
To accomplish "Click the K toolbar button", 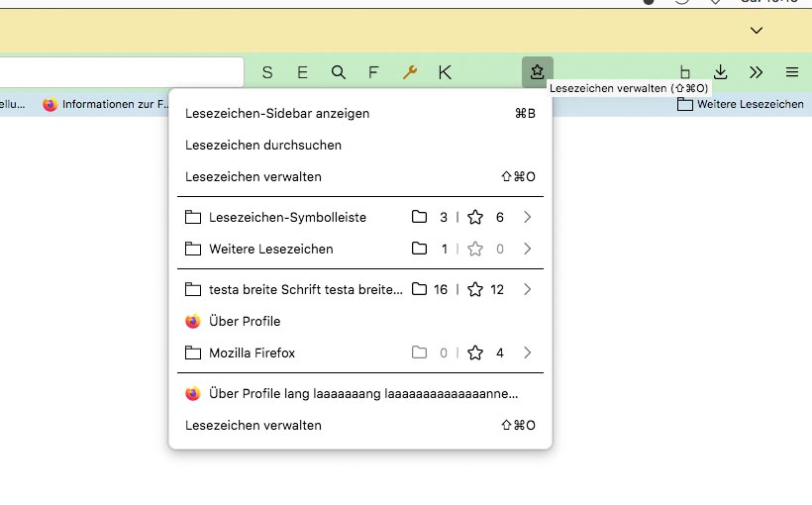I will 445,71.
